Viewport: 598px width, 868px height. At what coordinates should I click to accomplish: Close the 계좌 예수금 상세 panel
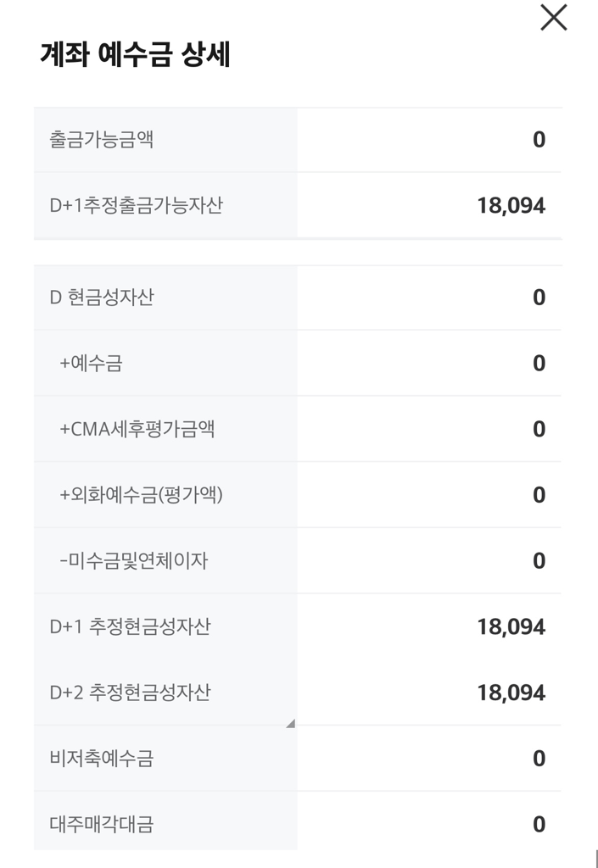tap(553, 18)
